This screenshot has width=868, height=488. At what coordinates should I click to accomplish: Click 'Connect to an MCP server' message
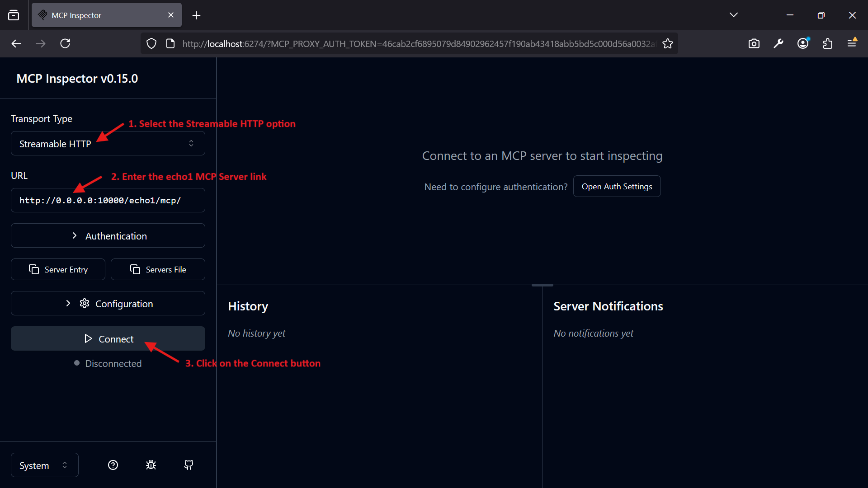(x=542, y=156)
